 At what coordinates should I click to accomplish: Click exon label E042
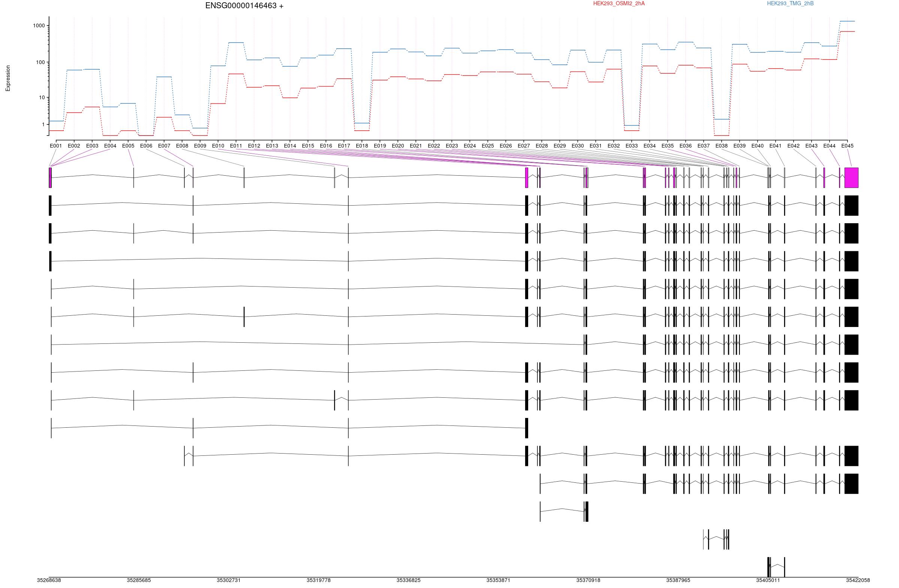click(794, 146)
